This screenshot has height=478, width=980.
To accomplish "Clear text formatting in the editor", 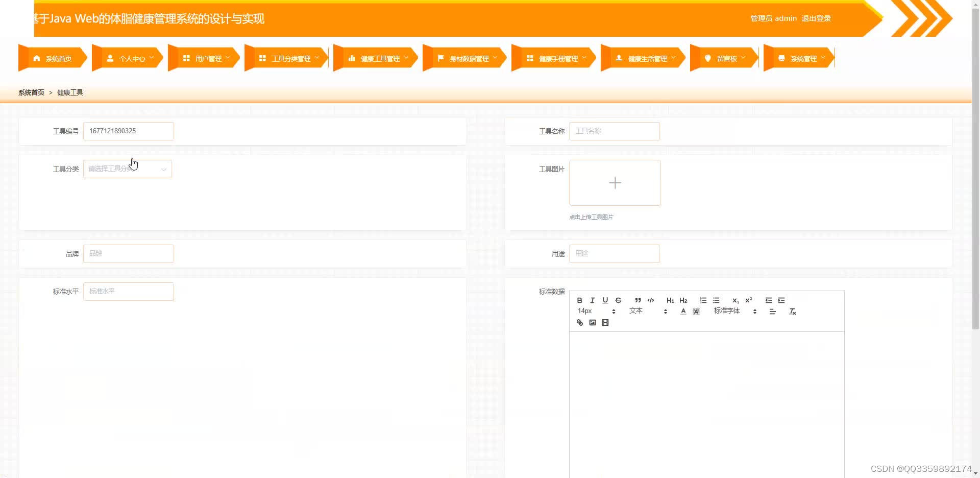I will coord(792,312).
